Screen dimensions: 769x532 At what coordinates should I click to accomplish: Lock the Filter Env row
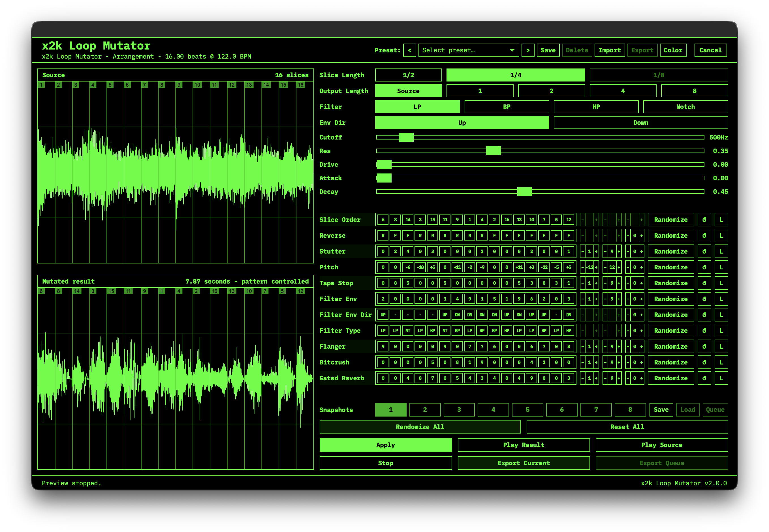pos(721,299)
